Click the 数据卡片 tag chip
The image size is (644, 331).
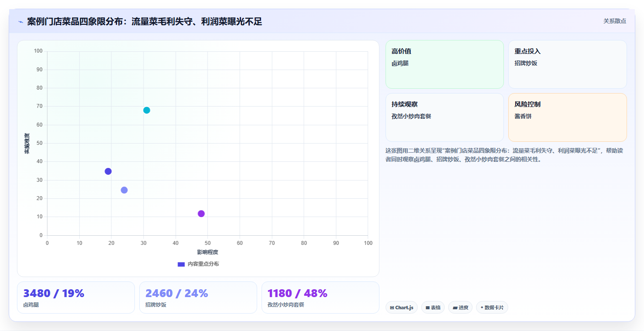(x=492, y=308)
